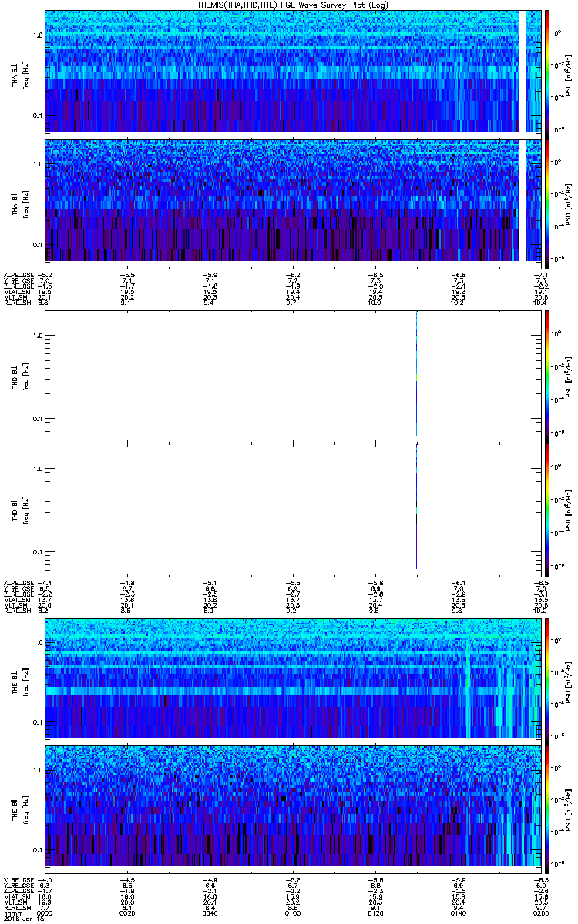
Task: Click the vertical data spike in THD BL panel
Action: point(417,373)
